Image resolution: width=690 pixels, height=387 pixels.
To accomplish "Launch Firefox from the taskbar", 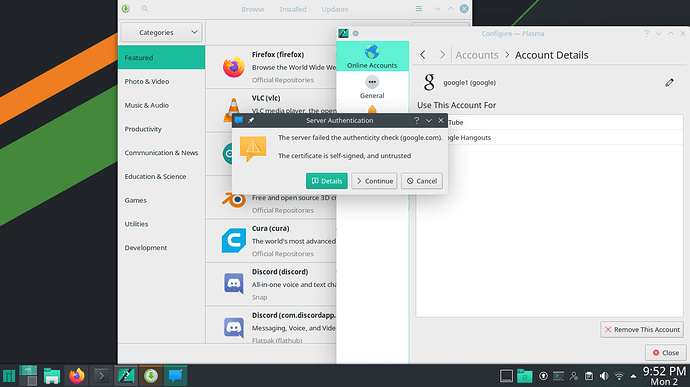I will coord(77,376).
